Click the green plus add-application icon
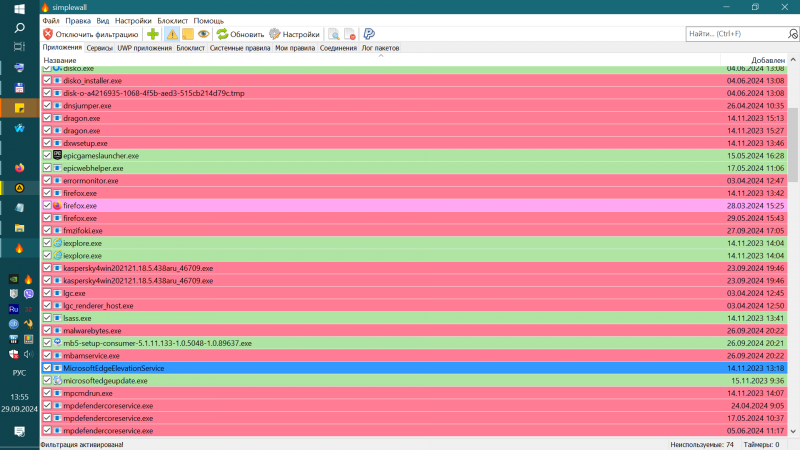800x450 pixels. [x=153, y=34]
